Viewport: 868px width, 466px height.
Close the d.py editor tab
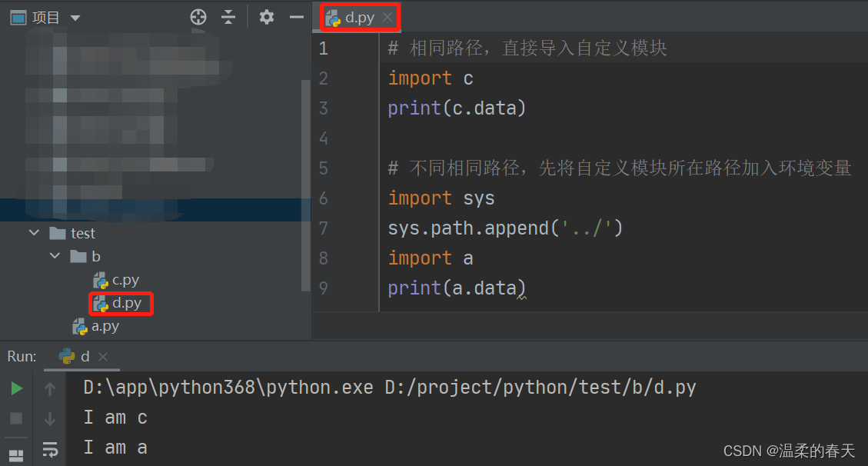(x=388, y=17)
